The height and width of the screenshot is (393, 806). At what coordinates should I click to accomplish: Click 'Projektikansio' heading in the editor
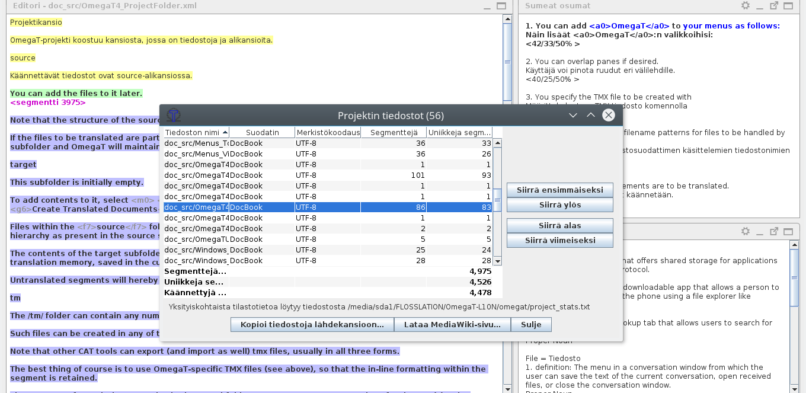[x=36, y=23]
